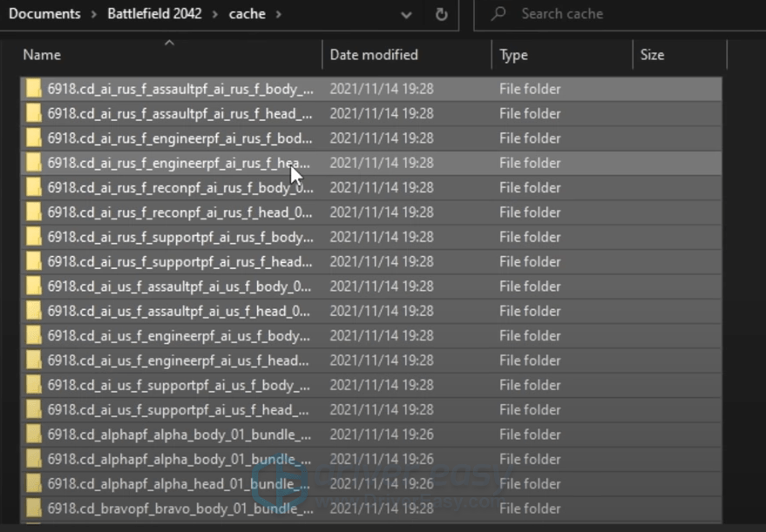Select folder icon of rus_f_assaultpf body row
This screenshot has height=532, width=766.
34,89
